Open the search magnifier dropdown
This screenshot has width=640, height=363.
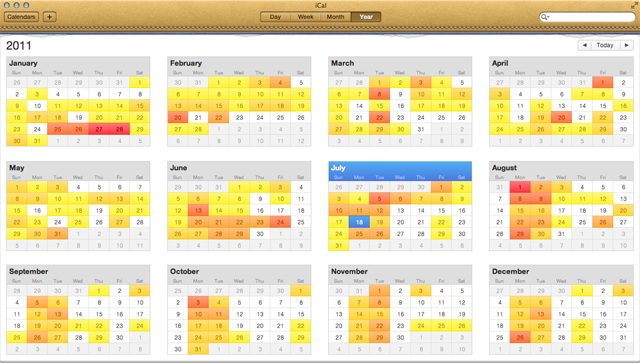545,17
